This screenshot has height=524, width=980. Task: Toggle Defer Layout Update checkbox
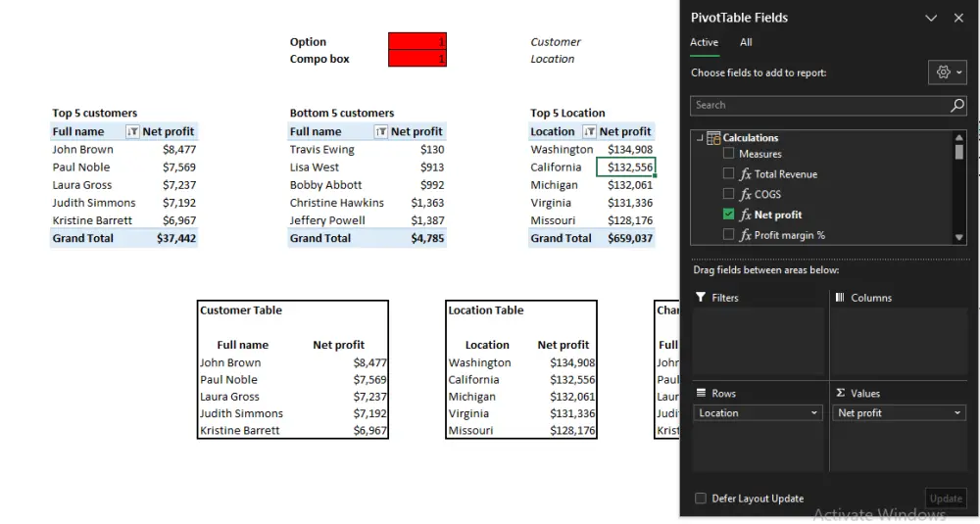point(701,498)
